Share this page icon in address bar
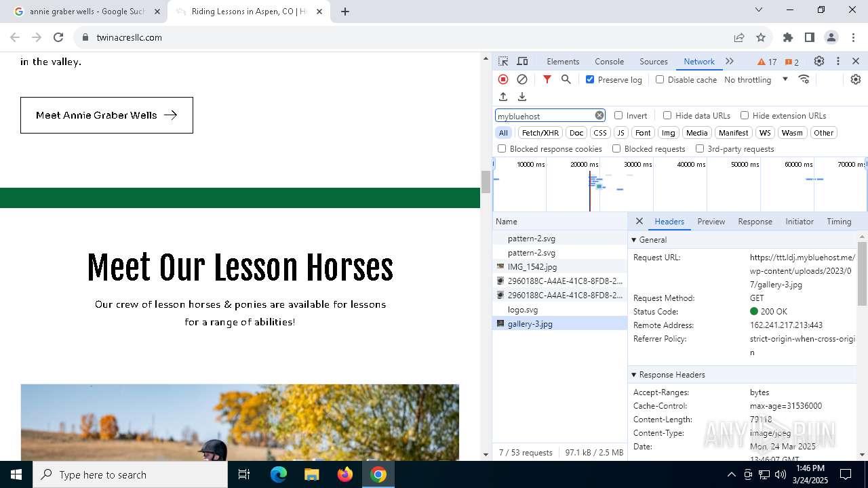 pos(739,37)
